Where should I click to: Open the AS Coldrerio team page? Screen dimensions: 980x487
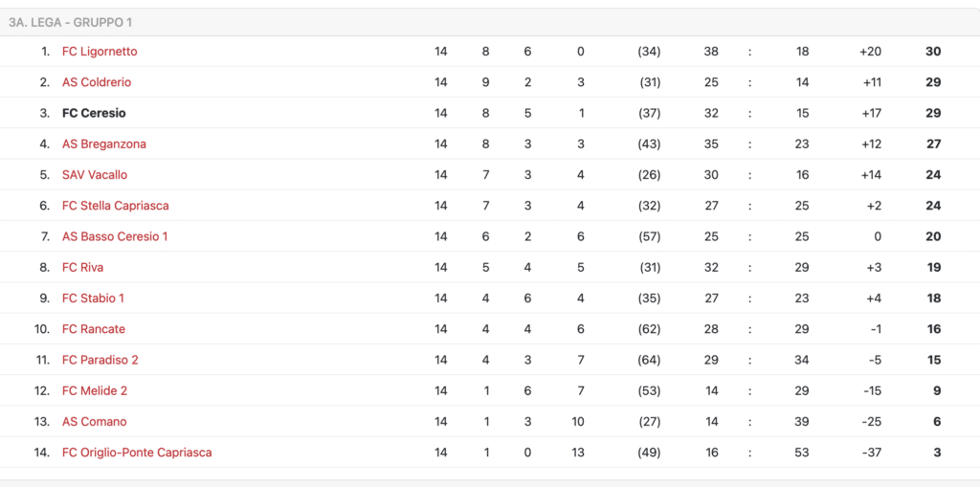coord(97,82)
